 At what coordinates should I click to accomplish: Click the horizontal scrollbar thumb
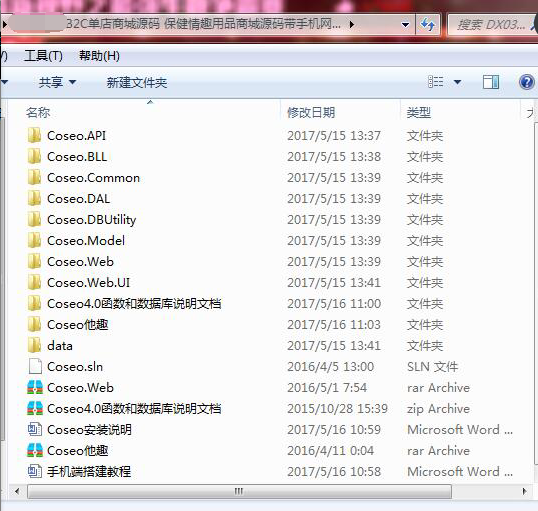[239, 491]
